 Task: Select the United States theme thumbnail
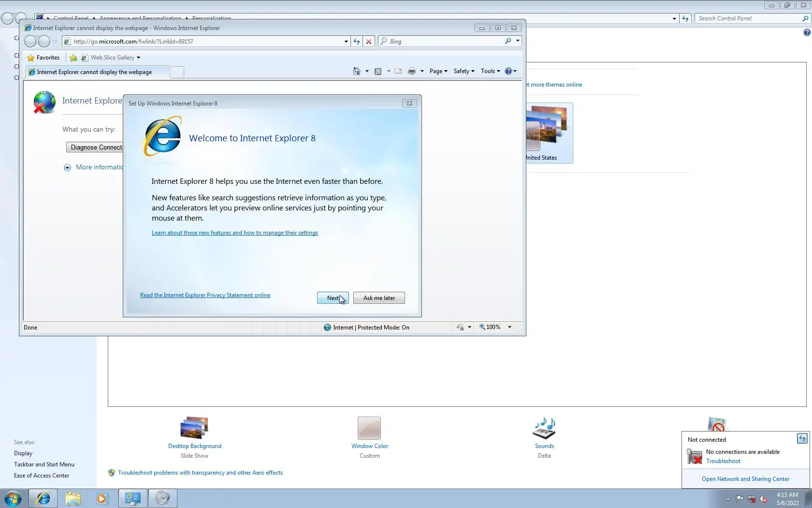(549, 133)
